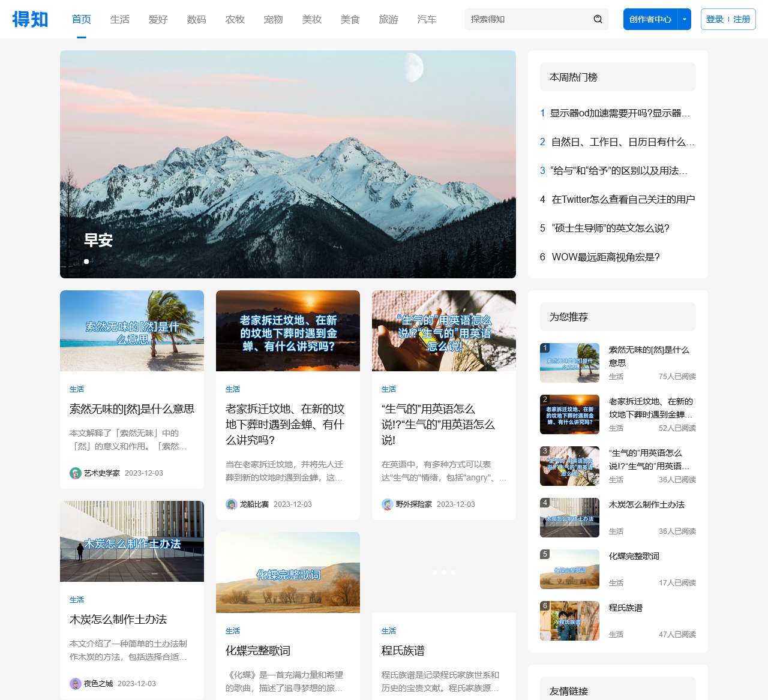
Task: Click the 探索得知 search input field
Action: (528, 19)
